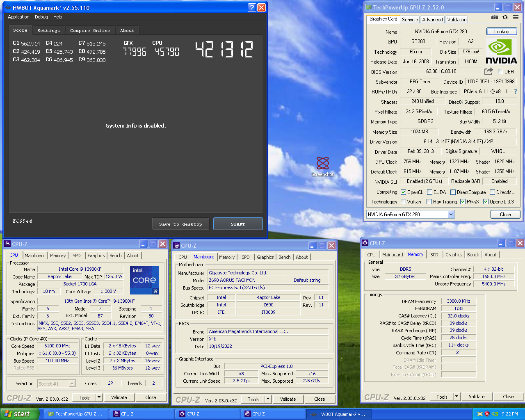This screenshot has width=525, height=420.
Task: Click the red shield security tray icon
Action: pyautogui.click(x=487, y=414)
